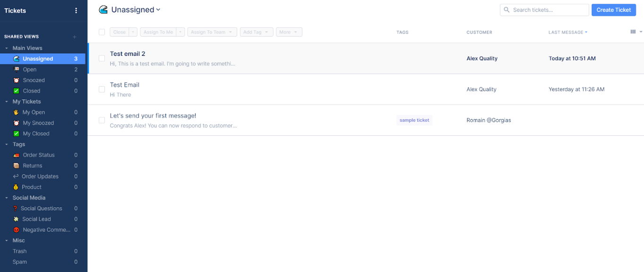The height and width of the screenshot is (272, 644).
Task: Click the hand icon next to My Open
Action: [x=17, y=113]
